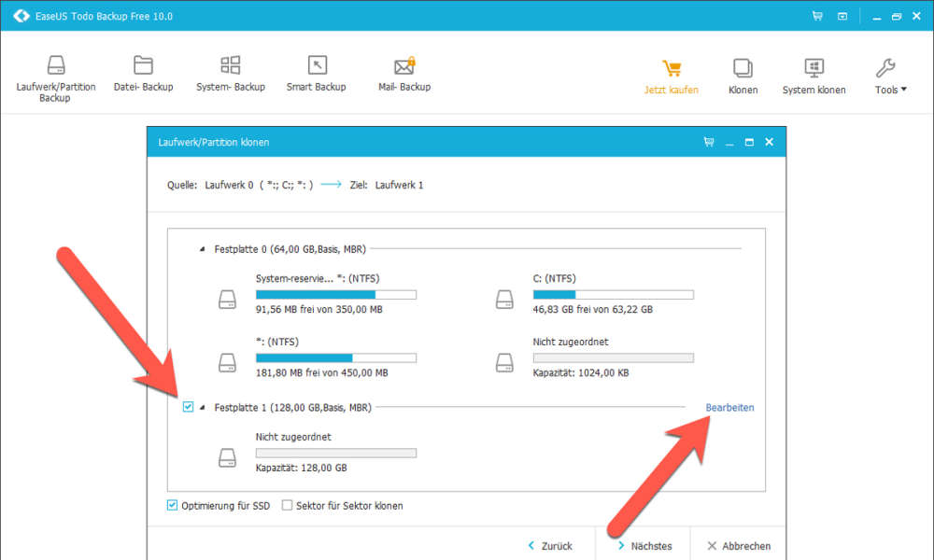The width and height of the screenshot is (934, 560).
Task: Close the Laufwerk/Partition klonen dialog
Action: coord(769,142)
